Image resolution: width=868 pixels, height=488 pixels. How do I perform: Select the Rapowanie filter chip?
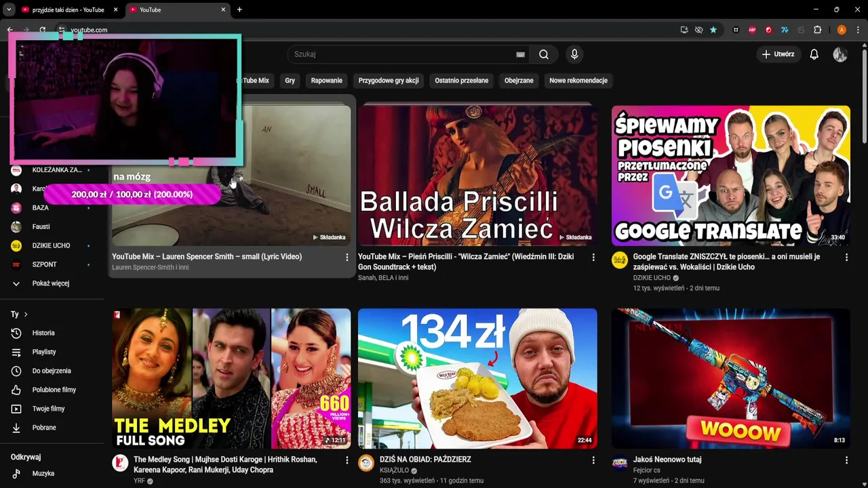click(x=326, y=80)
